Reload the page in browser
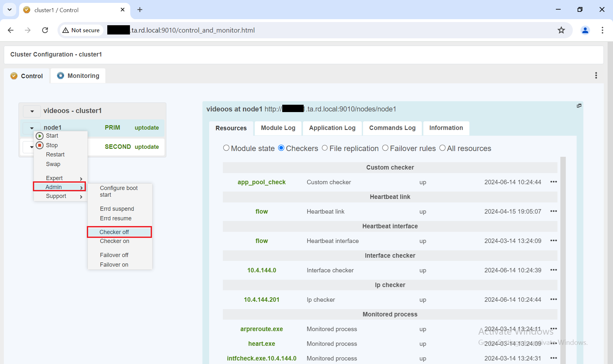This screenshot has height=364, width=613. [45, 30]
